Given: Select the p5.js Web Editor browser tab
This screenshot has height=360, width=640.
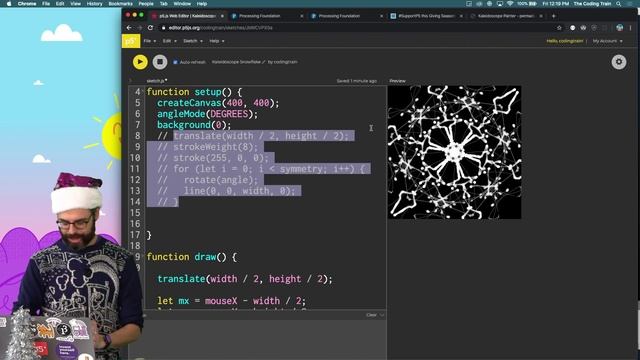Looking at the screenshot, I should 187,16.
